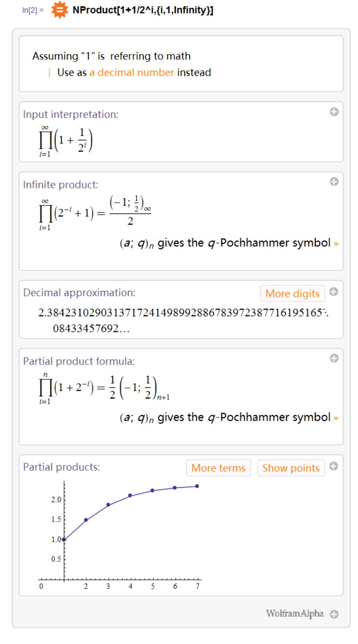Toggle Show points on the partial products plot
Image resolution: width=358 pixels, height=644 pixels.
point(291,468)
